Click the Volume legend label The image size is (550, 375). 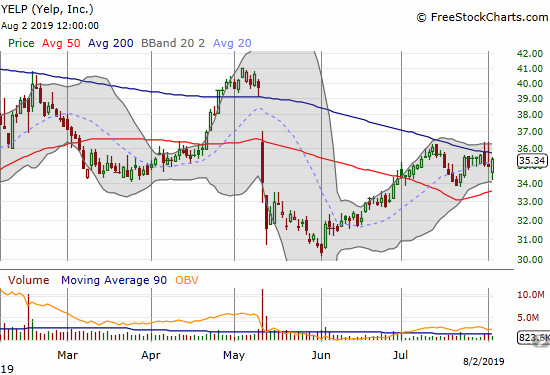[28, 280]
